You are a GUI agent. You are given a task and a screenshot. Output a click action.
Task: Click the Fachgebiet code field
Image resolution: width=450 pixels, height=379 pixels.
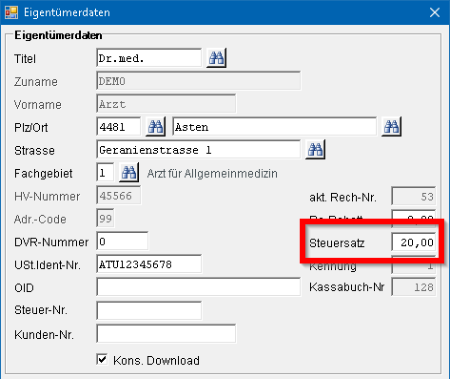[x=105, y=173]
